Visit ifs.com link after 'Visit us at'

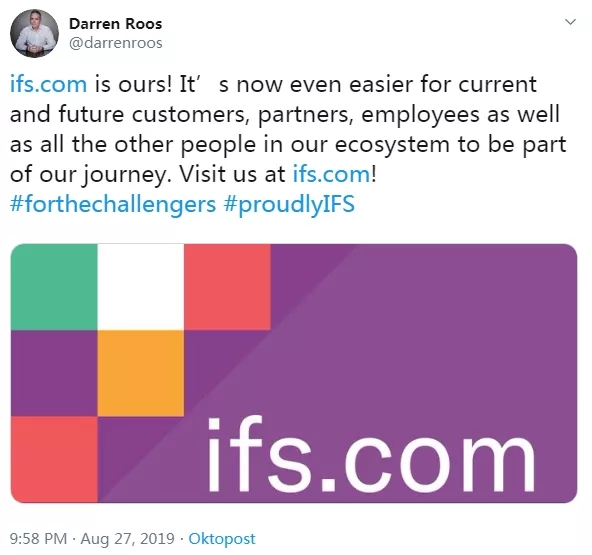331,174
